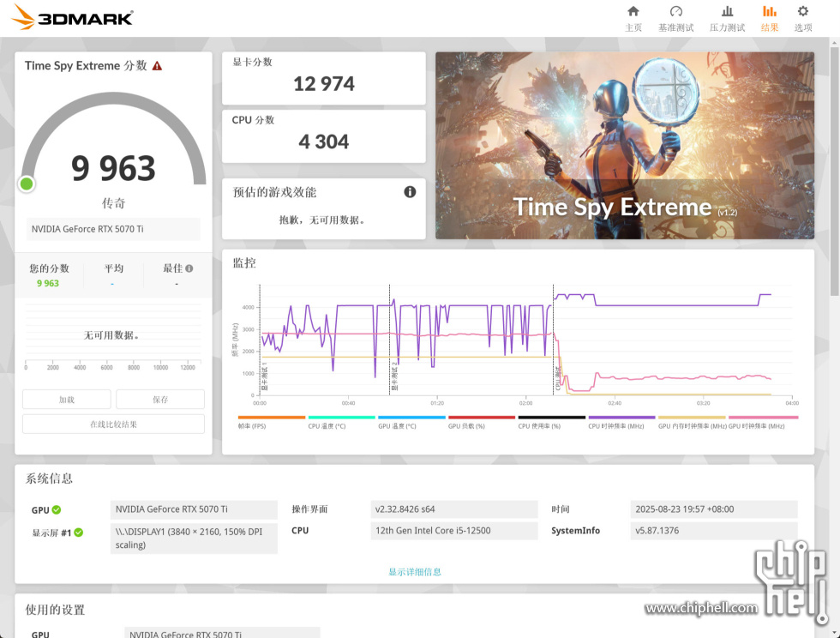Open the 压力测试 stress test icon
This screenshot has width=840, height=638.
click(727, 11)
